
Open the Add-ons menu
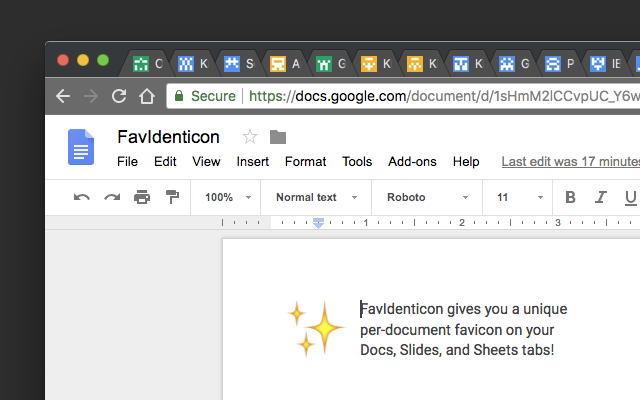[412, 162]
